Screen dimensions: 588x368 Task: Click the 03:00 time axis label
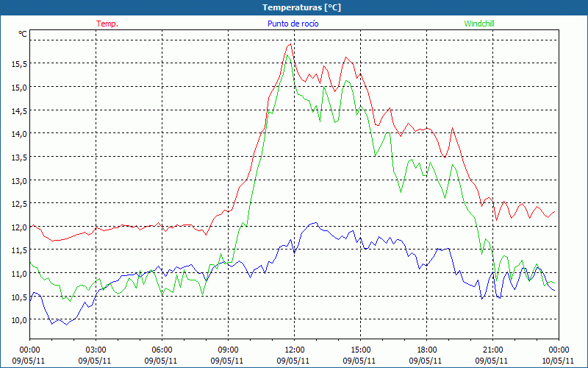point(96,350)
